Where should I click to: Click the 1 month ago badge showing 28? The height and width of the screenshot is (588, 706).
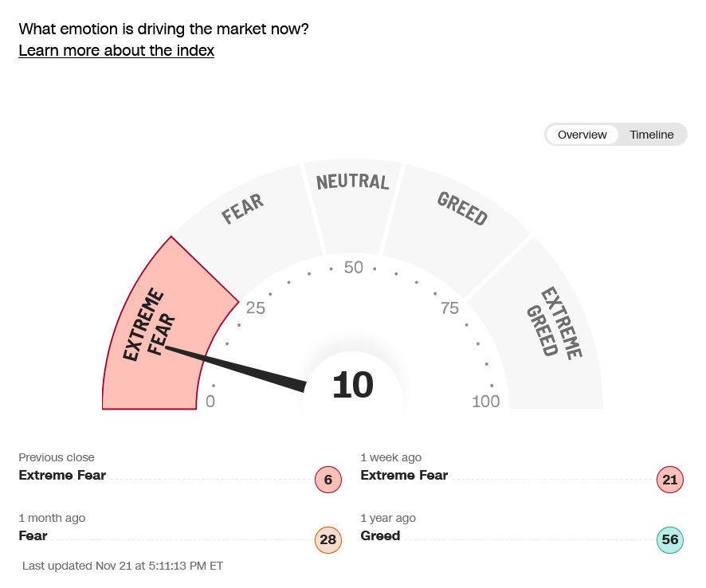(328, 540)
